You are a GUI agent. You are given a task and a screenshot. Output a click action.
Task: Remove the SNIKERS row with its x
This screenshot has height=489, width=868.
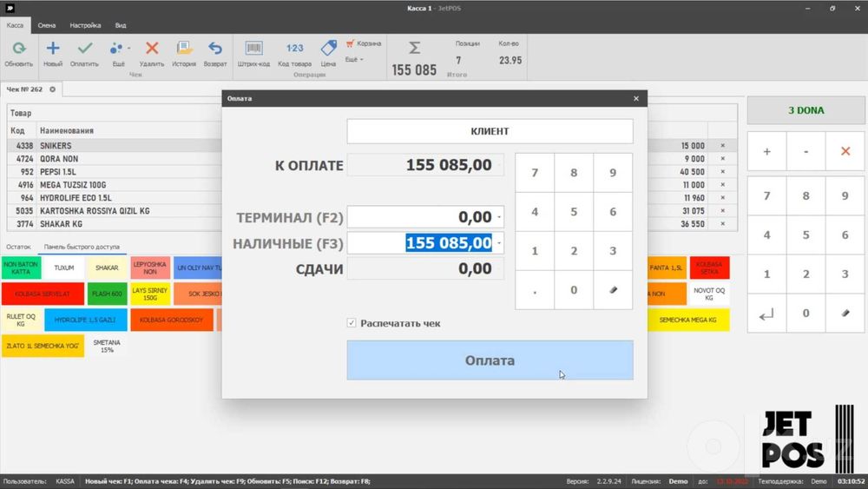tap(722, 146)
